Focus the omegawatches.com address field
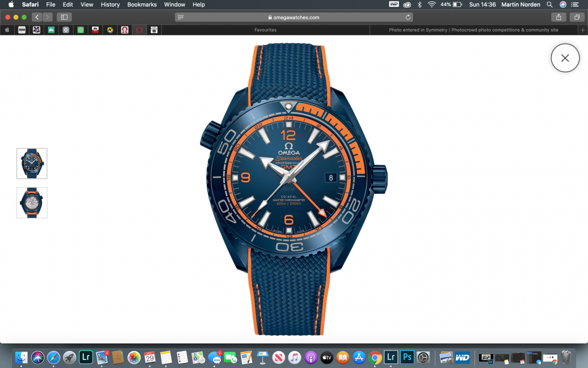The height and width of the screenshot is (368, 588). 293,17
